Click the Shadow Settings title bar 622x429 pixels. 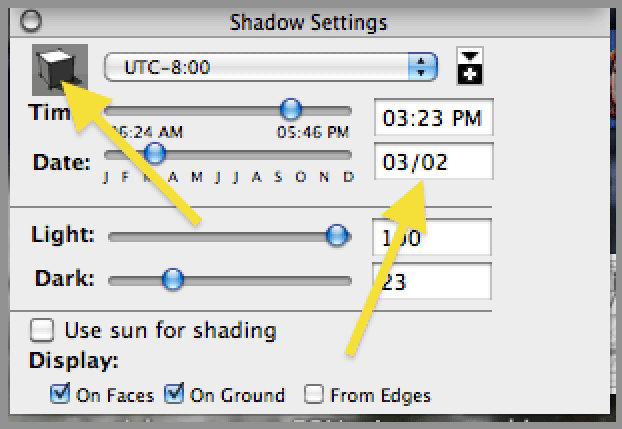[x=308, y=20]
